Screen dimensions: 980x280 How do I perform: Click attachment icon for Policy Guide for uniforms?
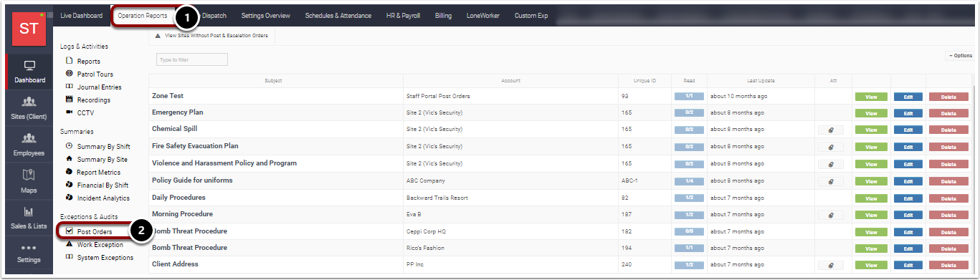[831, 180]
